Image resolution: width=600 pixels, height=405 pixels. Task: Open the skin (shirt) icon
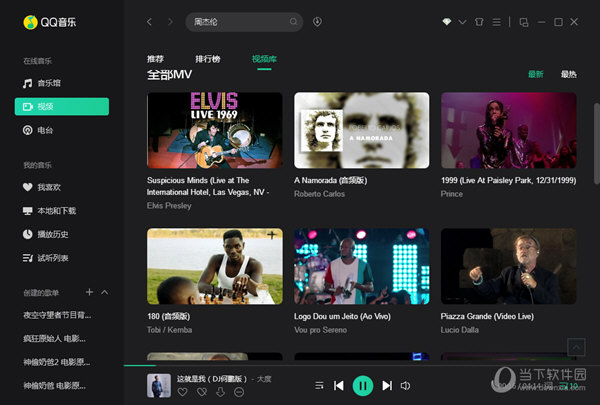(x=479, y=22)
